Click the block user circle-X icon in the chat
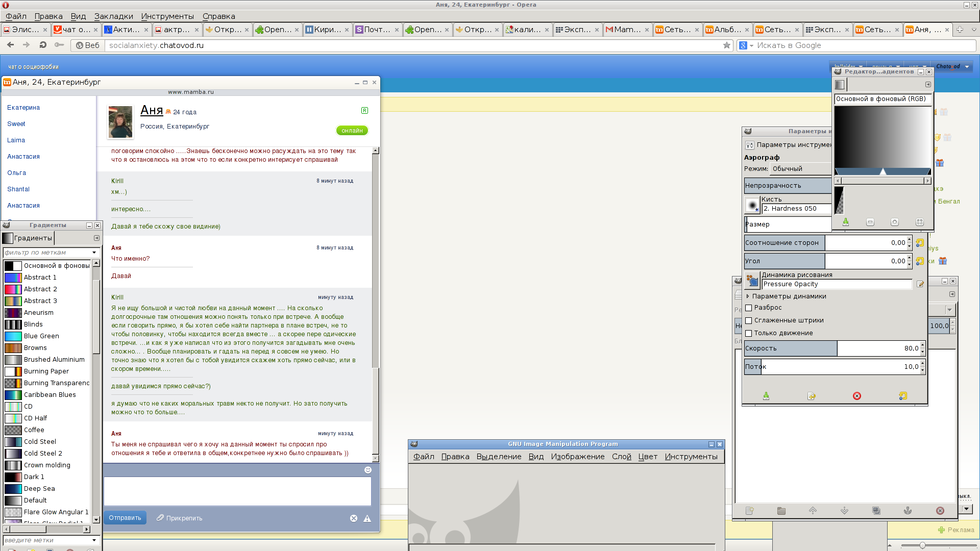Screen dimensions: 980x551 353,518
